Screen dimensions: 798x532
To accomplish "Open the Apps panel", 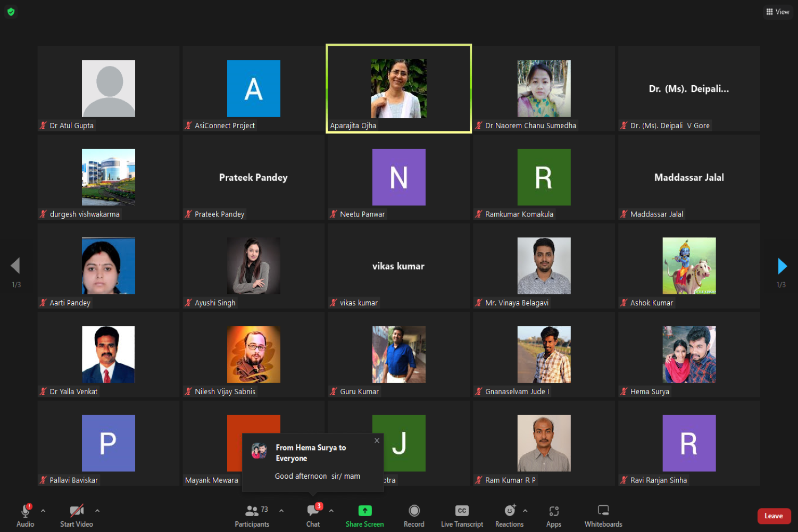I will (553, 516).
